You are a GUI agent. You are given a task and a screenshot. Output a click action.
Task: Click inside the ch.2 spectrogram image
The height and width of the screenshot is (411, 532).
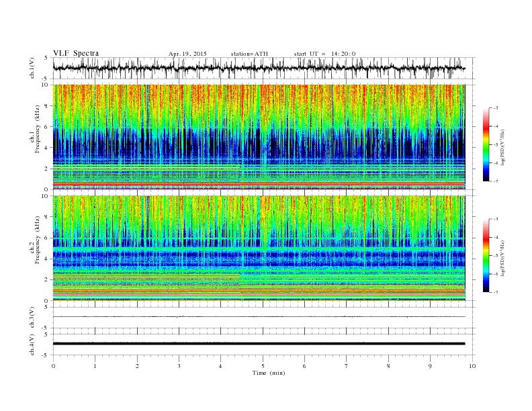(259, 248)
